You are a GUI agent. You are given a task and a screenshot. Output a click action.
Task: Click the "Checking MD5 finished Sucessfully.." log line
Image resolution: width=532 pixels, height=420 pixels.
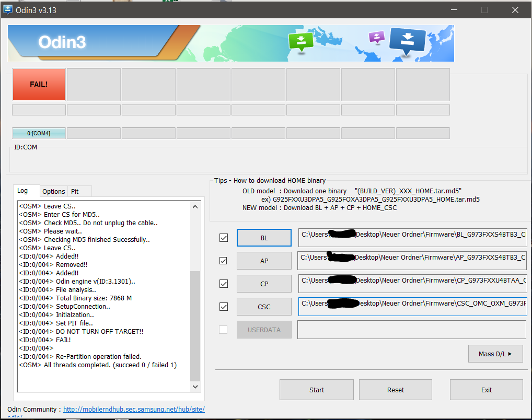(x=85, y=240)
